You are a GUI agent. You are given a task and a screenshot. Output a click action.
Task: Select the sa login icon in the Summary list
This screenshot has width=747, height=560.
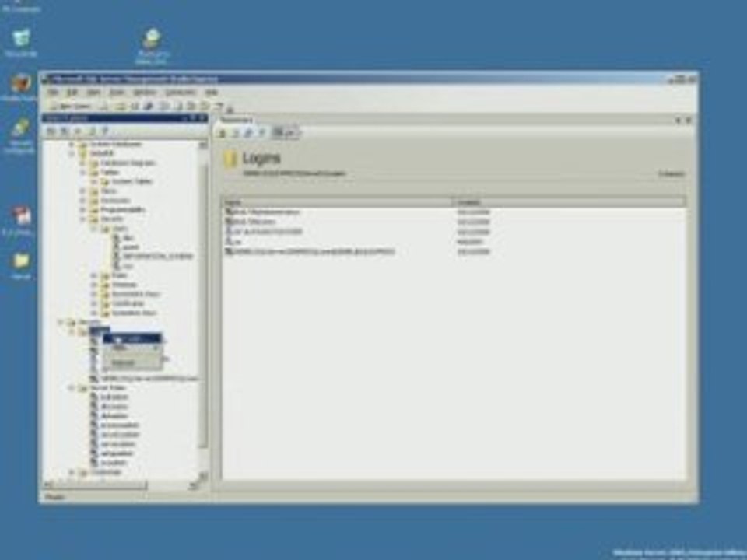(x=229, y=241)
